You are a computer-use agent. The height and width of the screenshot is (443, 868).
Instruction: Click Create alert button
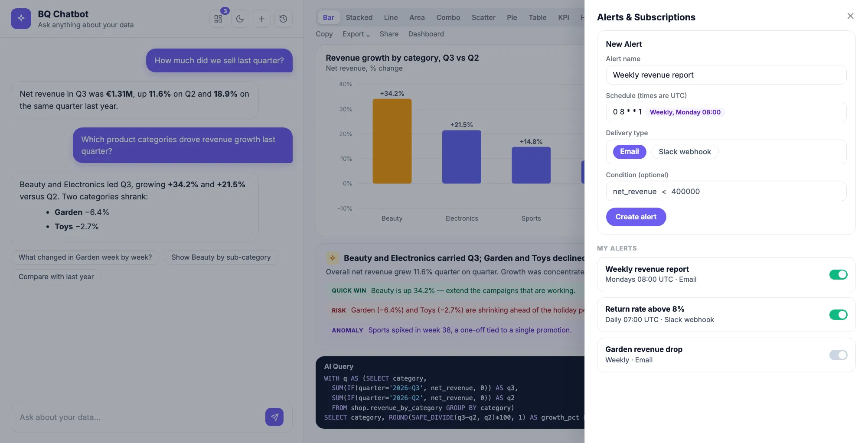click(636, 217)
